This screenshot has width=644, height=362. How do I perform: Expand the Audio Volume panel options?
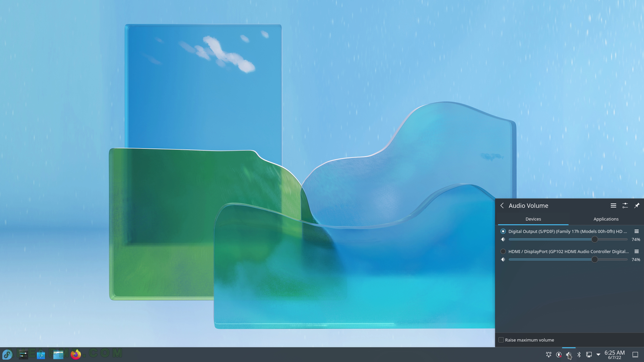(x=613, y=205)
